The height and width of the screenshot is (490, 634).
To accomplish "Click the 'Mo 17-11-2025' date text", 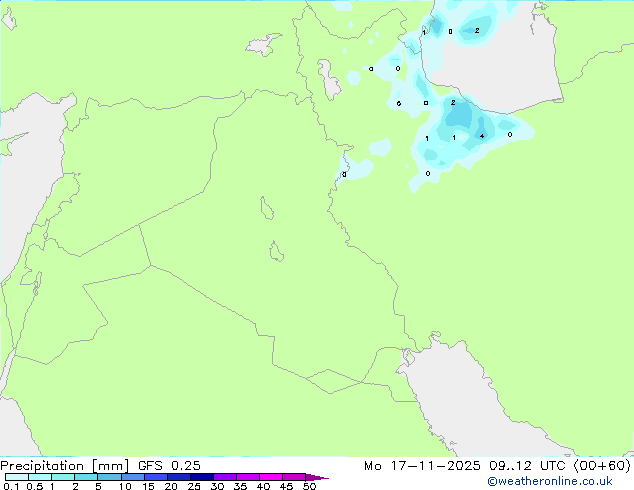I will point(422,466).
